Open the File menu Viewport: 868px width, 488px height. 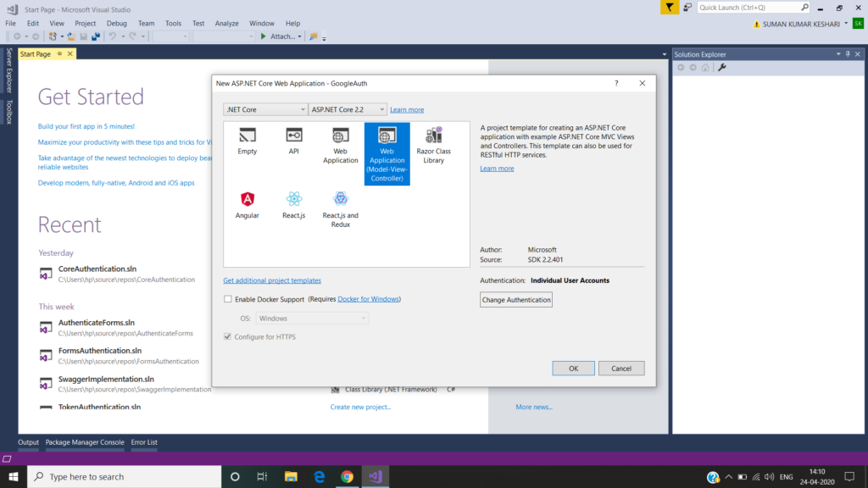(x=10, y=23)
